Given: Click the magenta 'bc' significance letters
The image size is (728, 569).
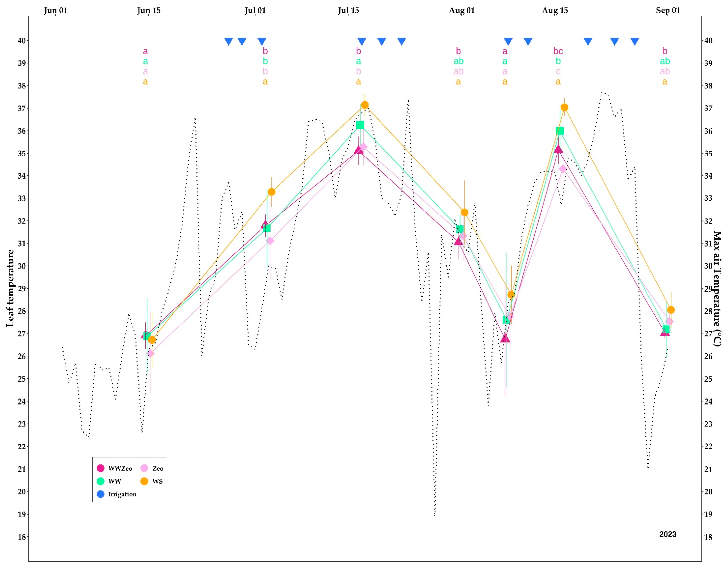Looking at the screenshot, I should (x=558, y=51).
